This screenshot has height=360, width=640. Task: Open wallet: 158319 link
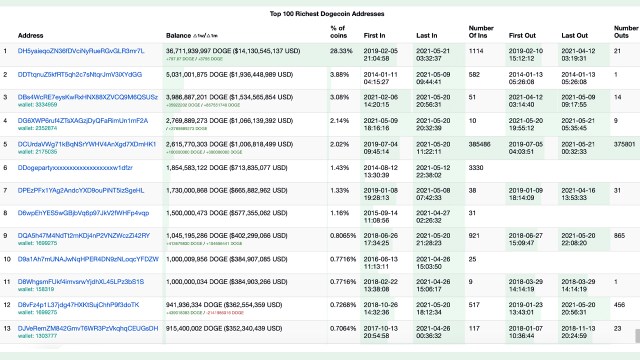coord(36,289)
